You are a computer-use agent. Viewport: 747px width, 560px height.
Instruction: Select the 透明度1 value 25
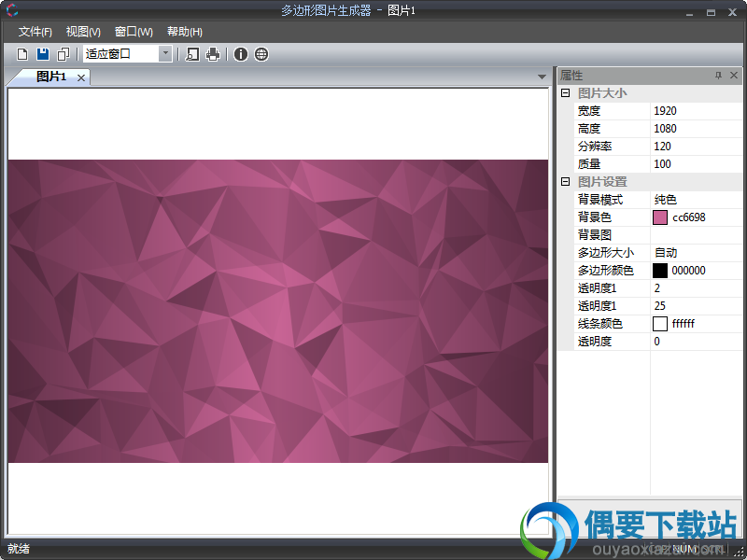point(696,306)
